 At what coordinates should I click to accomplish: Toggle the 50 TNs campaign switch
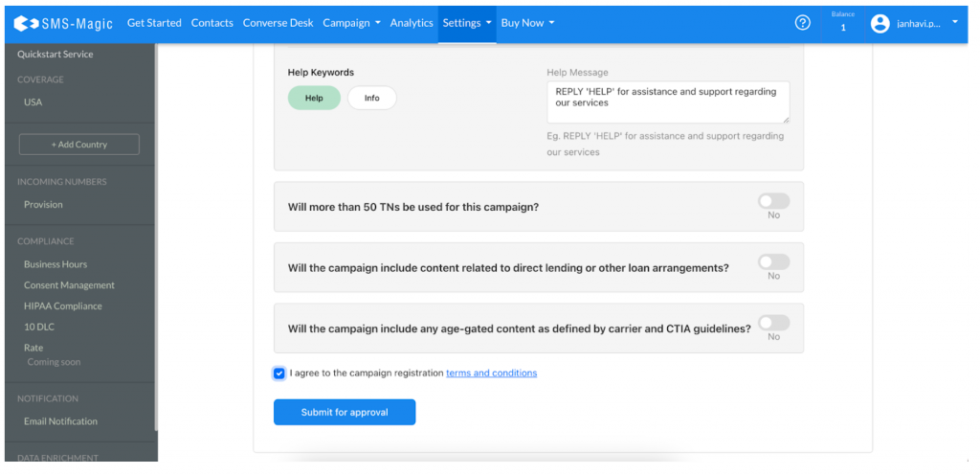[773, 201]
